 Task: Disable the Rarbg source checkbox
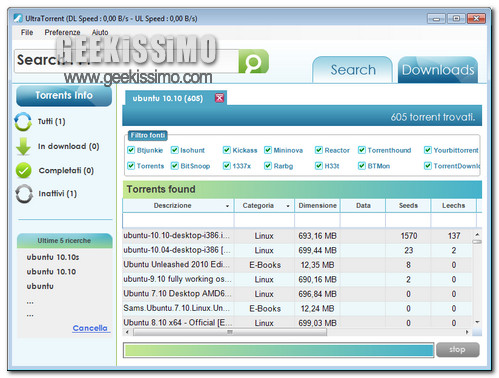[268, 166]
